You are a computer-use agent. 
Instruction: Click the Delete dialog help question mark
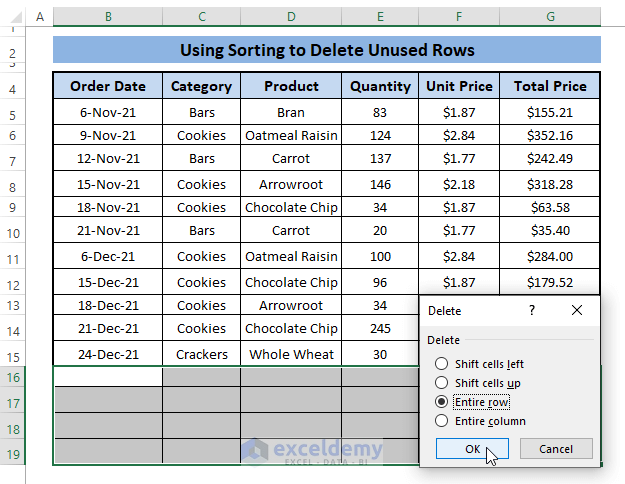(532, 311)
